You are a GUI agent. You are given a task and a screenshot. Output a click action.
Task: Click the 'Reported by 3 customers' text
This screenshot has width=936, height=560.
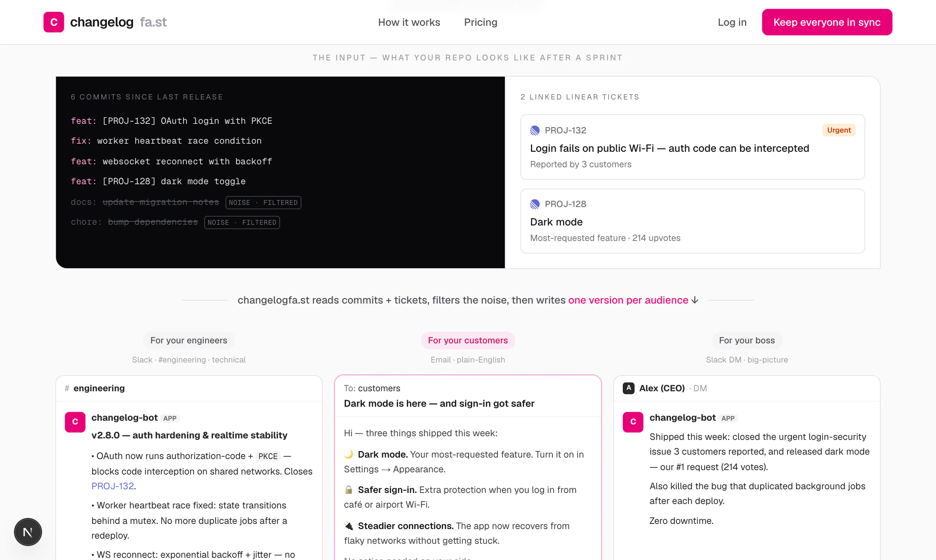coord(580,165)
